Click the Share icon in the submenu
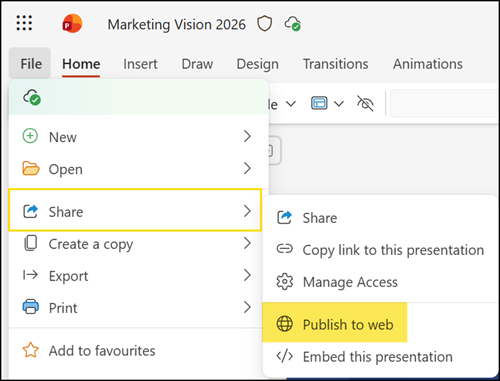This screenshot has height=381, width=500. point(284,217)
